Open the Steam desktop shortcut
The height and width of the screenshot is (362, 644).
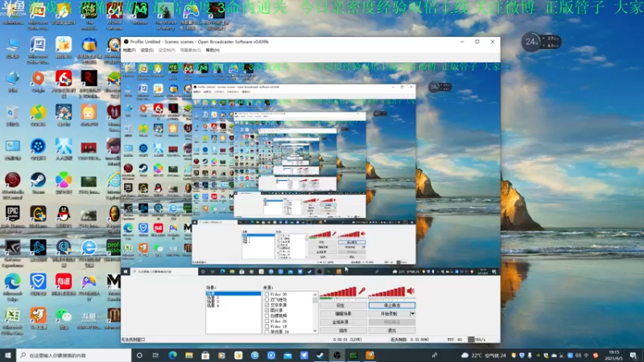click(x=38, y=183)
